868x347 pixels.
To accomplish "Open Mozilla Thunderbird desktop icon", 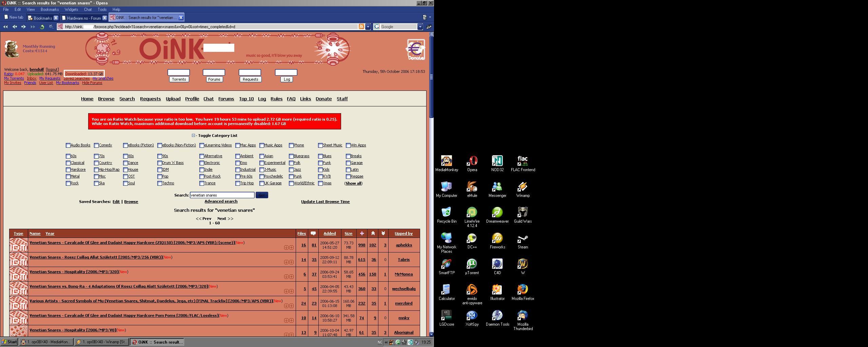I will point(523,320).
